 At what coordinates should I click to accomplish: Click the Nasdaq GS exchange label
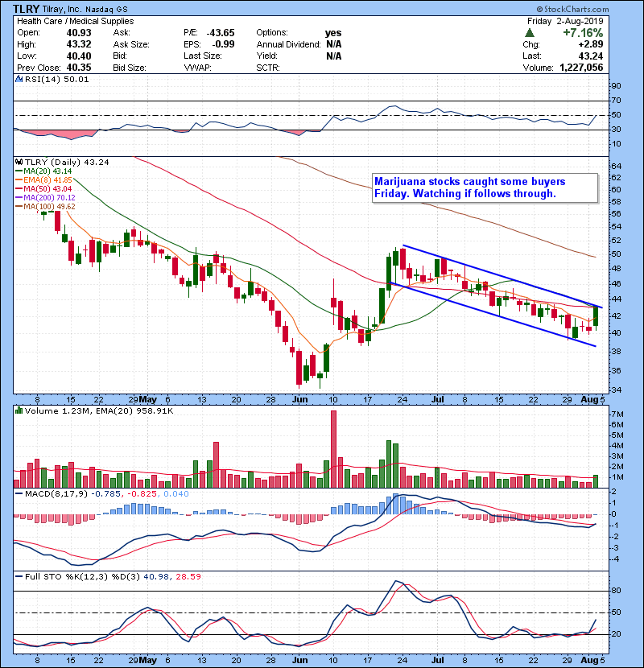point(106,10)
